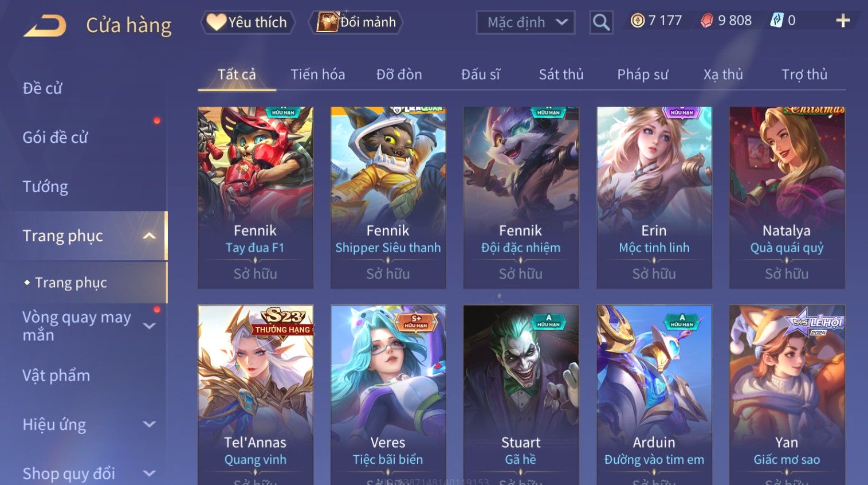Expand Vòng quay may mắn section

[149, 326]
